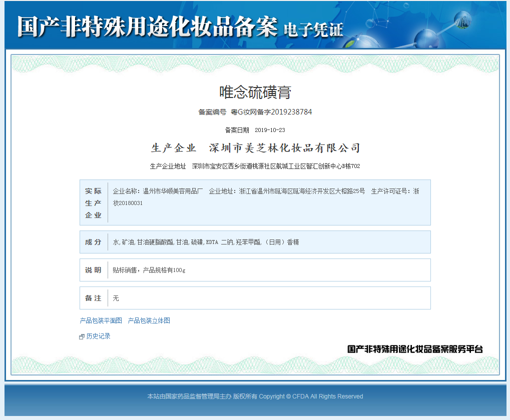Click the 说明 row label
This screenshot has width=510, height=420.
coord(94,270)
